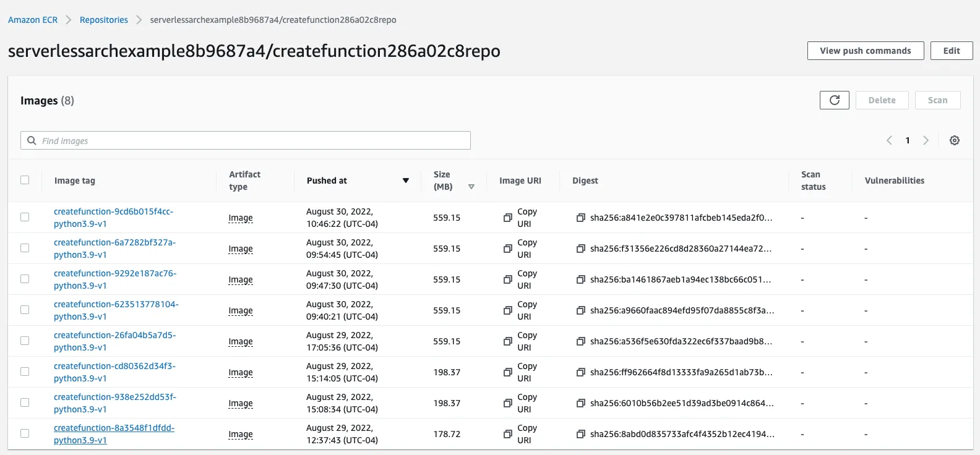Go to previous page arrow
The width and height of the screenshot is (980, 455).
coord(889,140)
